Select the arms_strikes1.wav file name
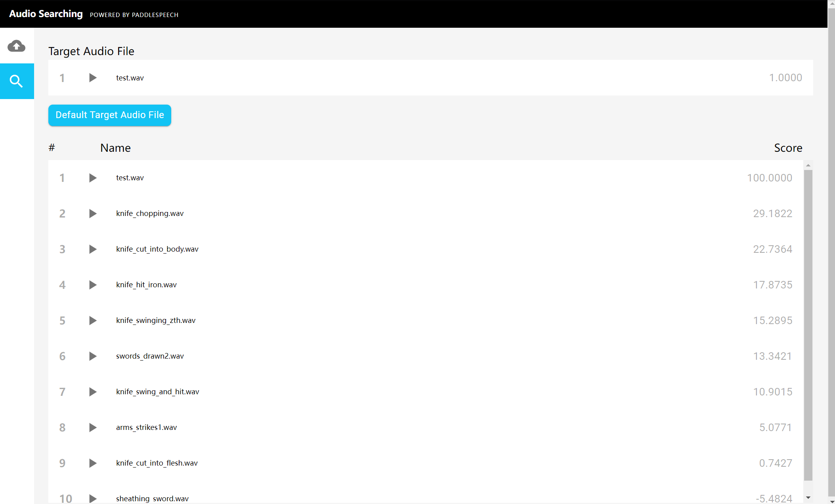Viewport: 835px width, 504px height. coord(147,428)
